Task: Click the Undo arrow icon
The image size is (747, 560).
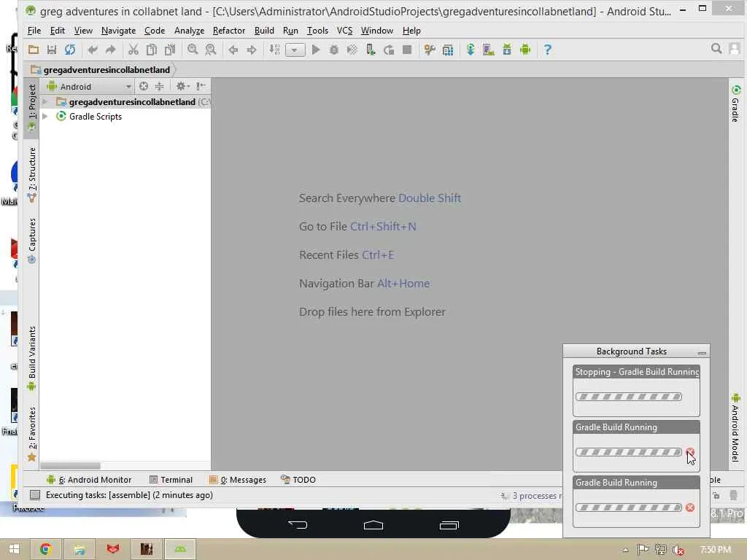Action: [x=93, y=50]
